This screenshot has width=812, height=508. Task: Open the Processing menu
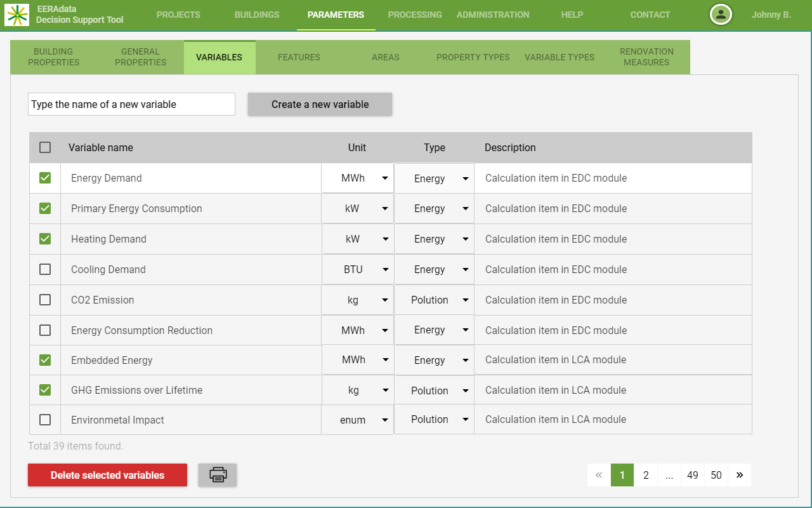point(415,15)
